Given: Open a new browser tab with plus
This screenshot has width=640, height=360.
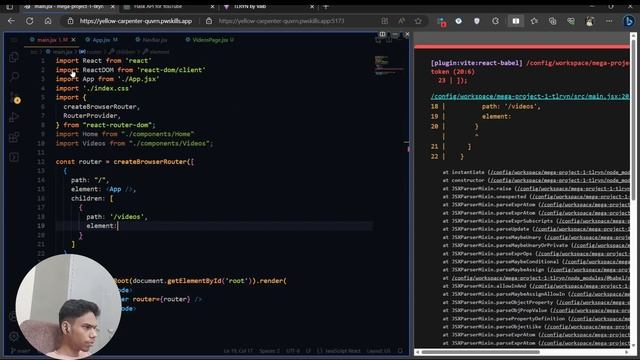Looking at the screenshot, I should pyautogui.click(x=326, y=7).
